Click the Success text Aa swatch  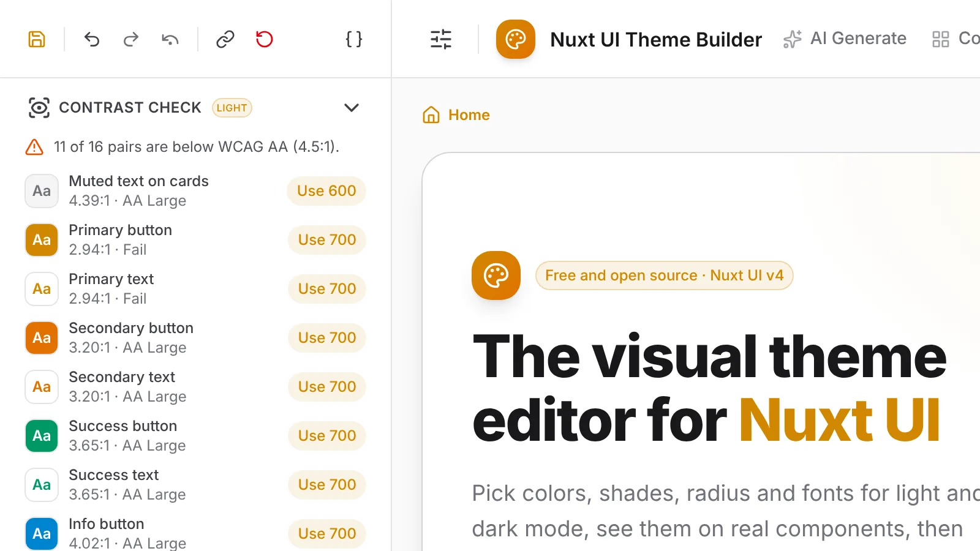(42, 485)
